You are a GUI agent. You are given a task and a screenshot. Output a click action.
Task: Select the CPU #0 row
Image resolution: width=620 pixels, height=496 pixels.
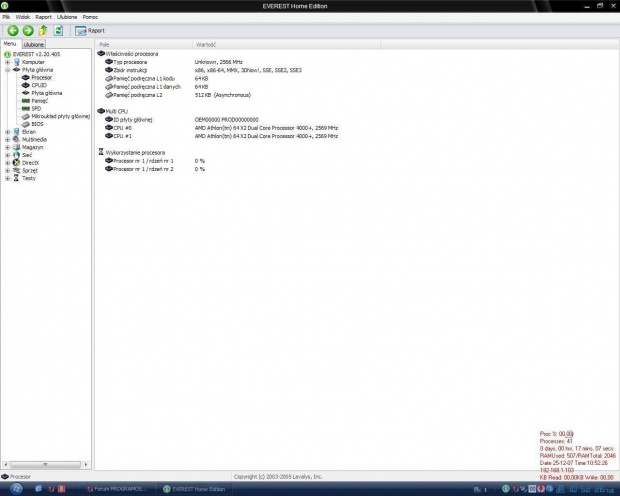(221, 128)
